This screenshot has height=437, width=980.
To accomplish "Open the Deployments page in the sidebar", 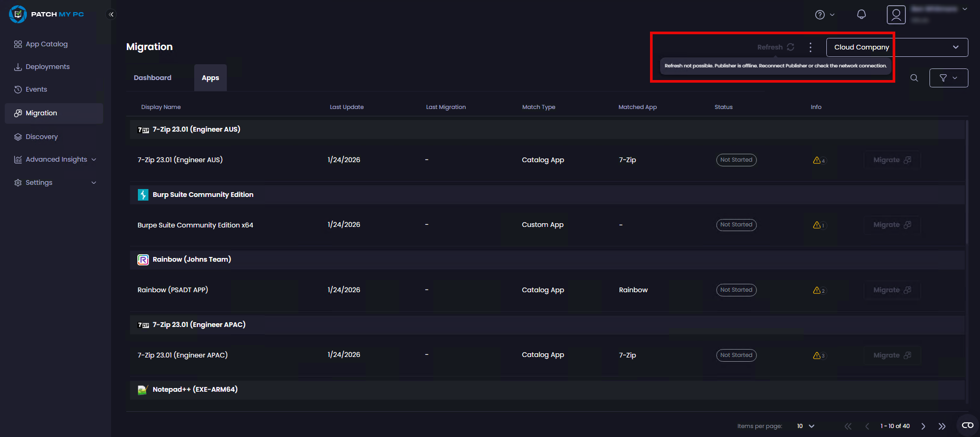I will 47,67.
